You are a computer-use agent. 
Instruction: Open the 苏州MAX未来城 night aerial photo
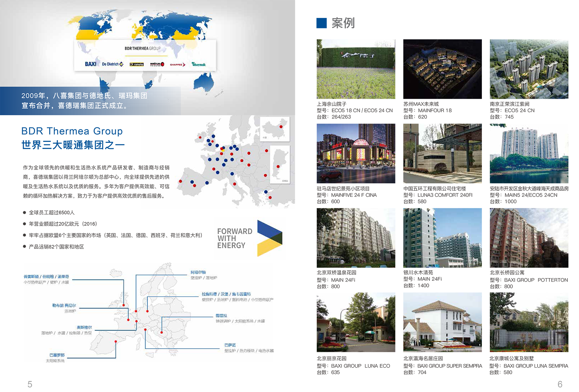(x=442, y=69)
